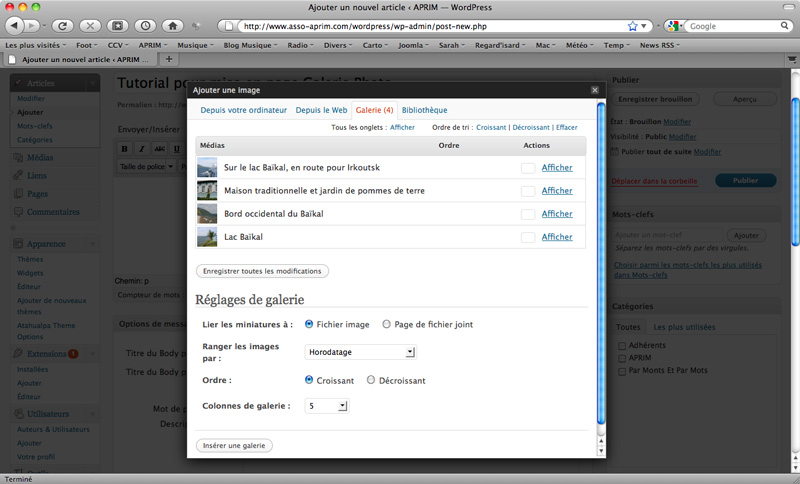This screenshot has height=484, width=800.
Task: Open the Commentaires sidebar icon
Action: point(18,211)
